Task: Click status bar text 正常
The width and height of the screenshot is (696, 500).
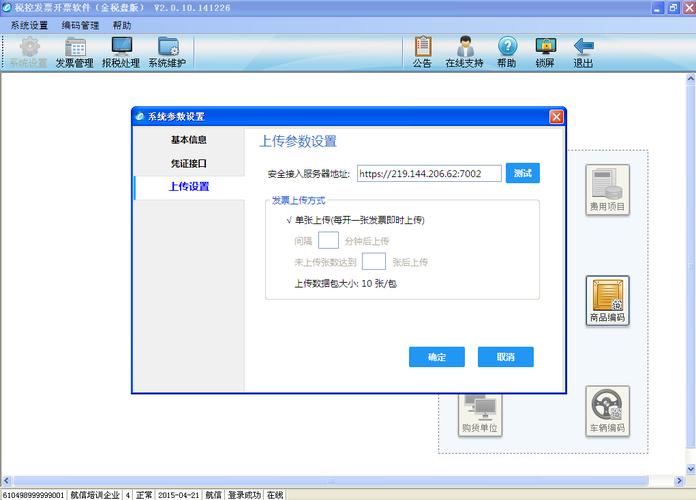Action: (x=144, y=495)
